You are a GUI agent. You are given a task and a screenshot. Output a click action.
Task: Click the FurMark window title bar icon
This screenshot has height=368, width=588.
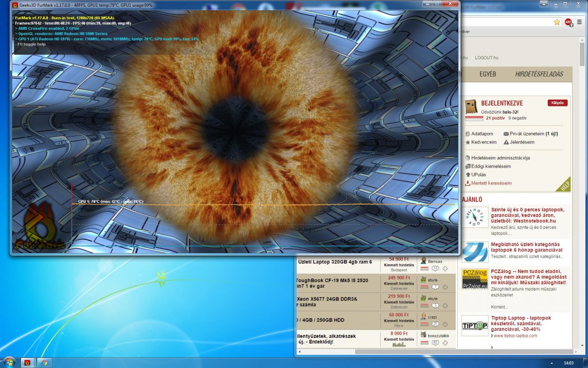tap(15, 5)
